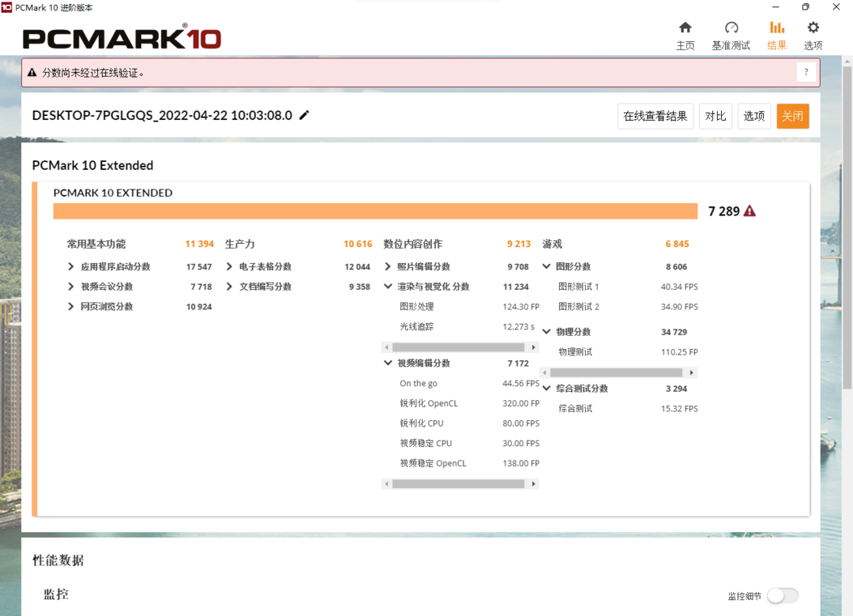The height and width of the screenshot is (616, 853).
Task: Switch to 基准测试 benchmark tab
Action: coord(731,36)
